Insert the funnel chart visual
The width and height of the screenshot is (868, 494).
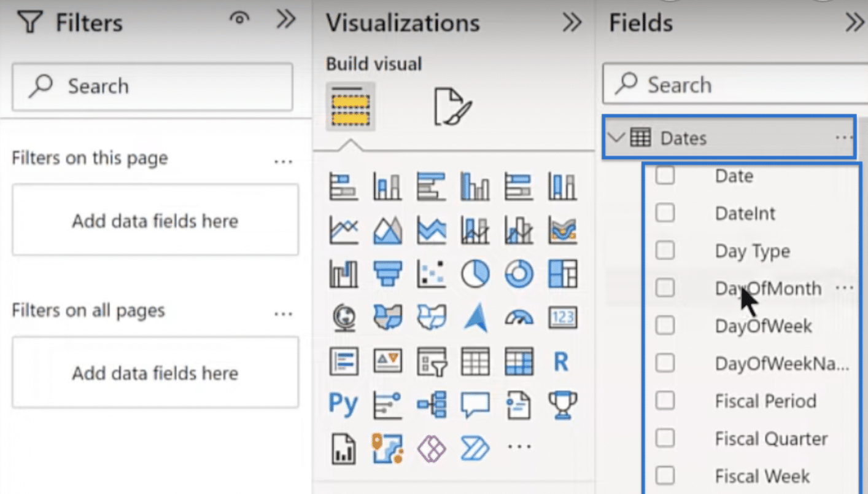click(x=387, y=274)
